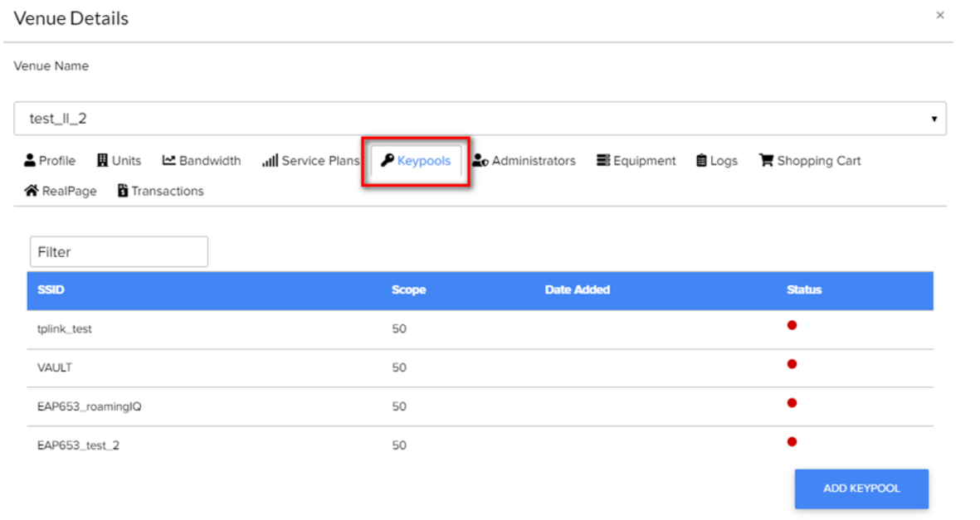Image resolution: width=980 pixels, height=520 pixels.
Task: Click the Profile person icon
Action: click(x=30, y=161)
